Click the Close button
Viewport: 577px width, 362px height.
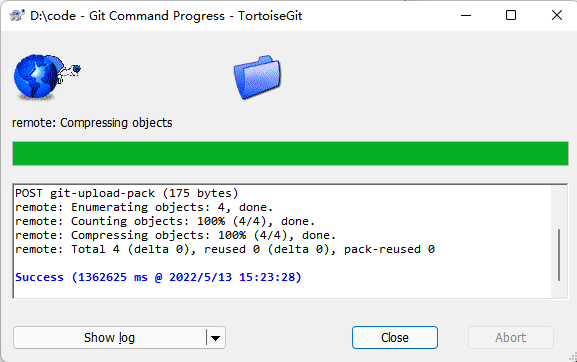tap(395, 337)
